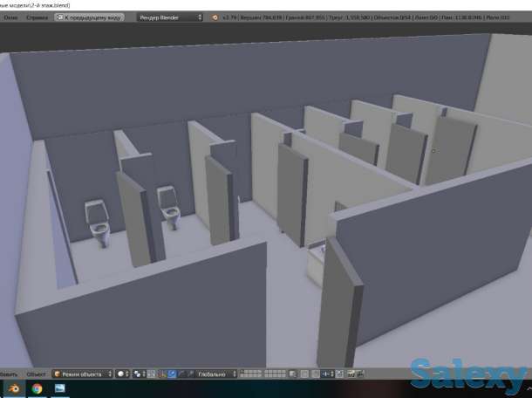Click the screen layout icon before К предыдущему виду
Screen dimensions: 532x398
point(60,17)
